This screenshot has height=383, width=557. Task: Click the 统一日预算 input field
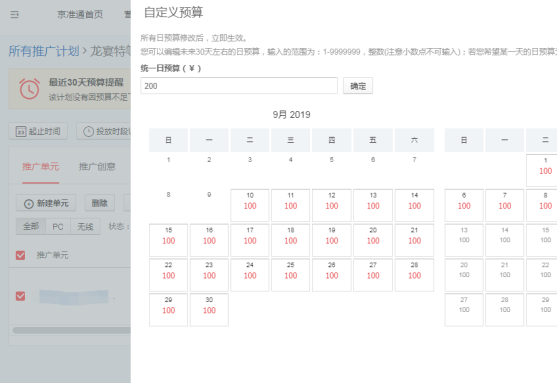pyautogui.click(x=239, y=86)
